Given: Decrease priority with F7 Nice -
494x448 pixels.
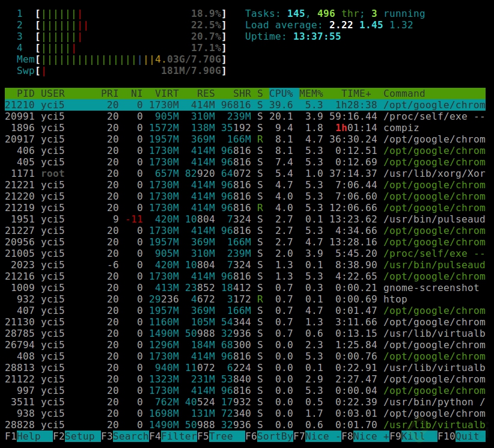Looking at the screenshot, I should click(317, 437).
